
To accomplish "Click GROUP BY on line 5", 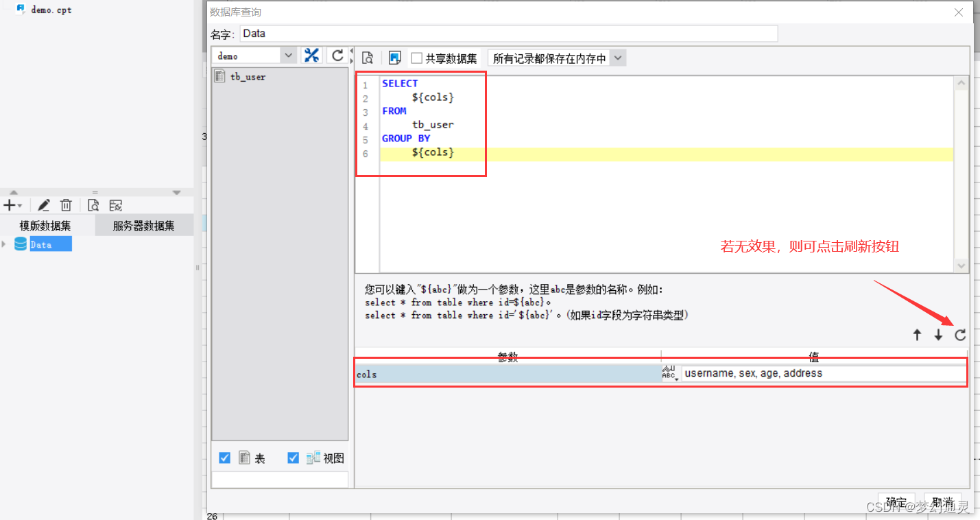I will click(406, 139).
